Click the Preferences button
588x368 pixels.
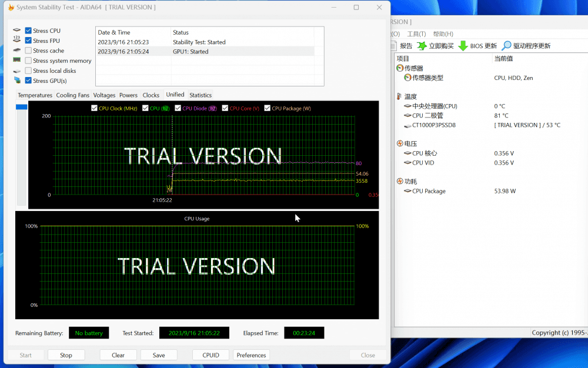tap(251, 355)
